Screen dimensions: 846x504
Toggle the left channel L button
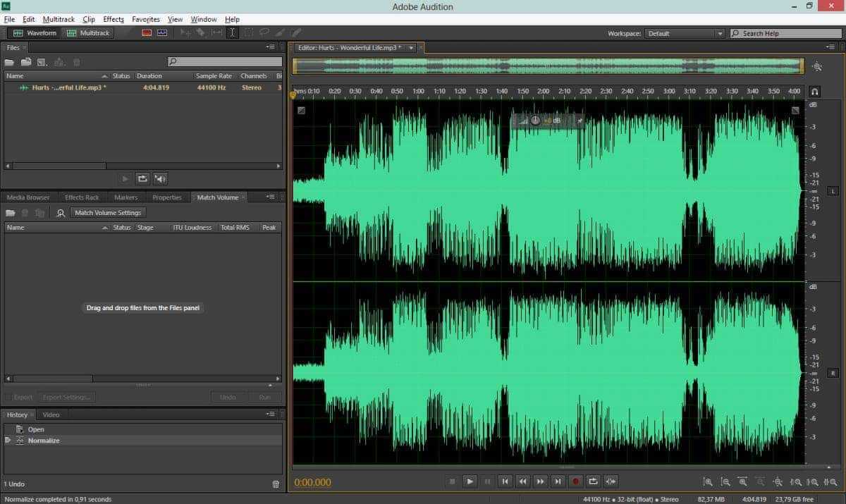pos(832,191)
